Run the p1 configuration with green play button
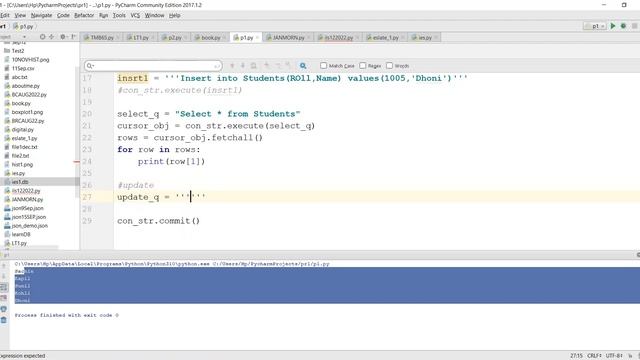Screen dimensions: 640x360 613,26
